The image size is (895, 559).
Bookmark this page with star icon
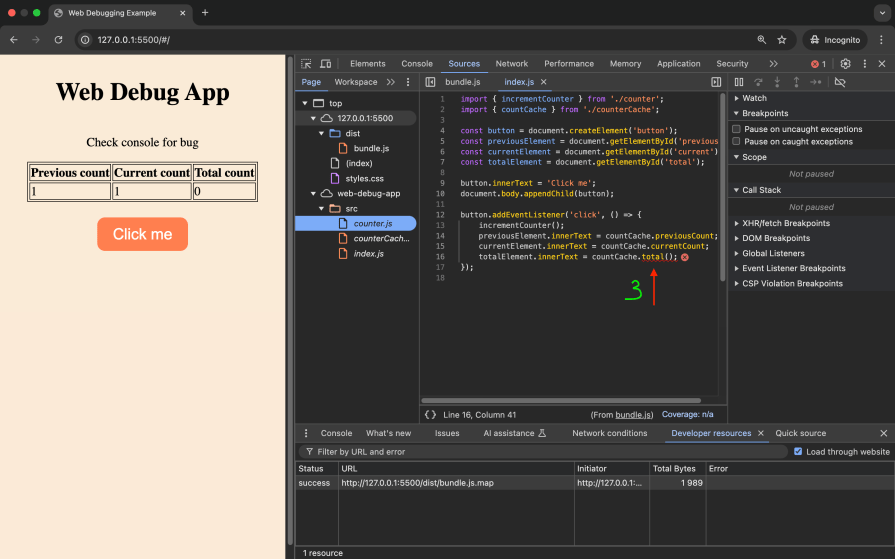(782, 40)
